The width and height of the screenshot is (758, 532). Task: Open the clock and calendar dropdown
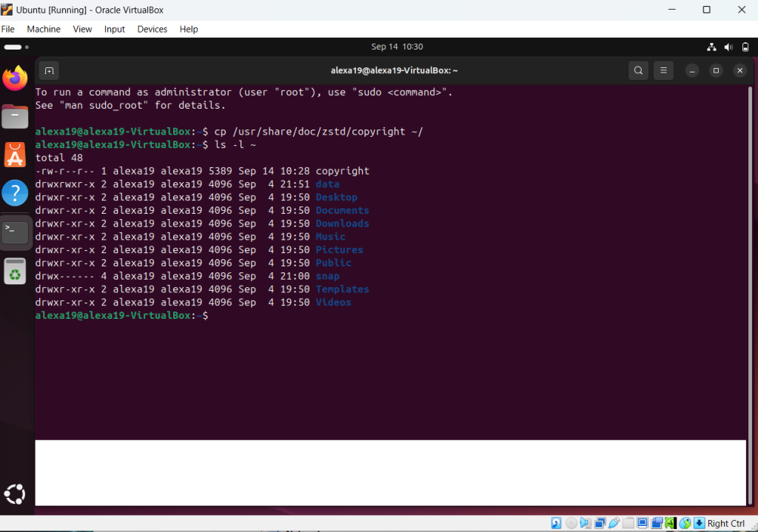[397, 47]
